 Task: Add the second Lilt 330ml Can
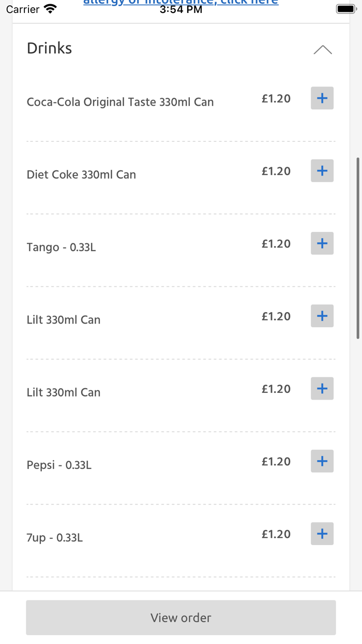(x=322, y=388)
